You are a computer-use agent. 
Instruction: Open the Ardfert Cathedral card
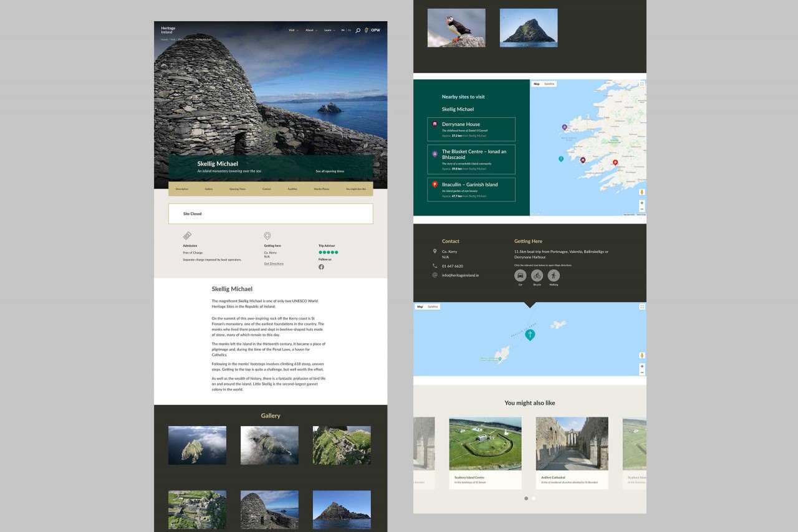(572, 453)
